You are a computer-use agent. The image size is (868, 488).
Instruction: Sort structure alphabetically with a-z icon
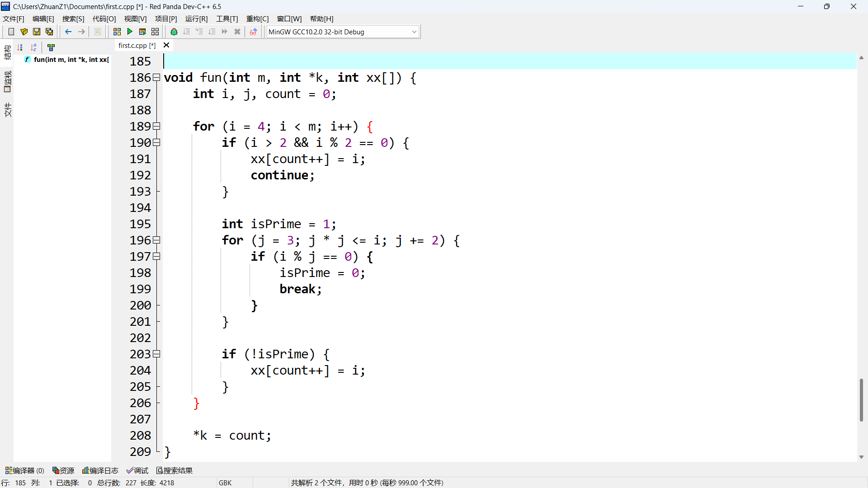pyautogui.click(x=34, y=47)
